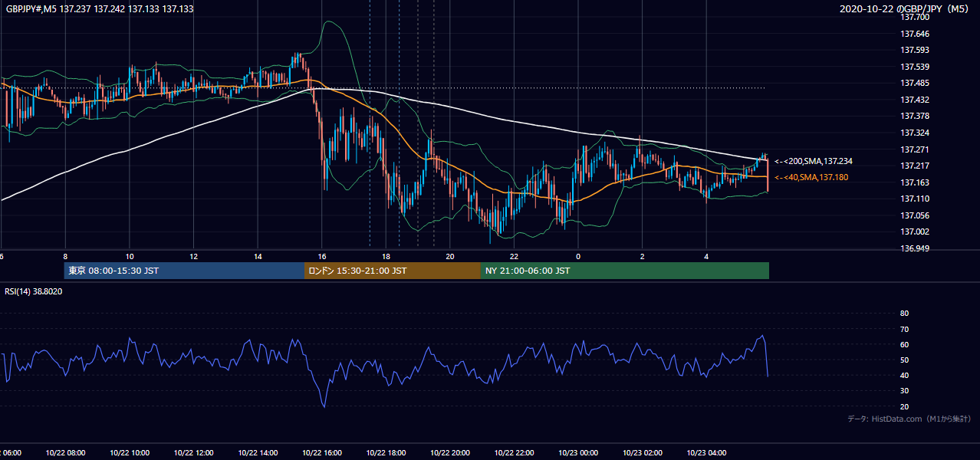The width and height of the screenshot is (980, 460).
Task: Click the 137.324 price axis label
Action: coord(916,133)
